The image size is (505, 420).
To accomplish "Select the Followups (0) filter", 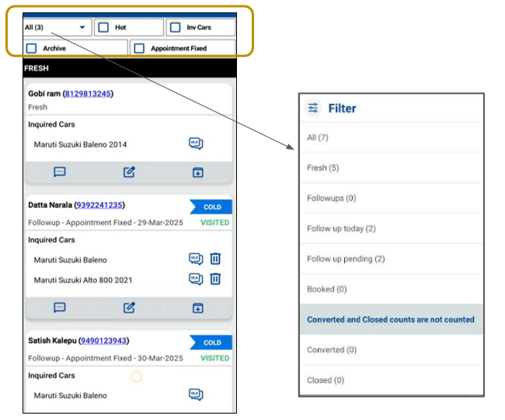I will coord(392,198).
